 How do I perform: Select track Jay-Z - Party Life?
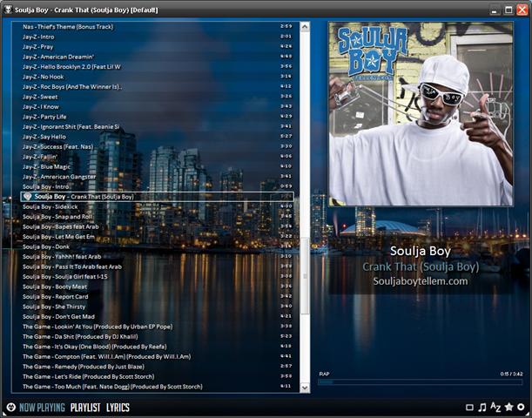(157, 117)
